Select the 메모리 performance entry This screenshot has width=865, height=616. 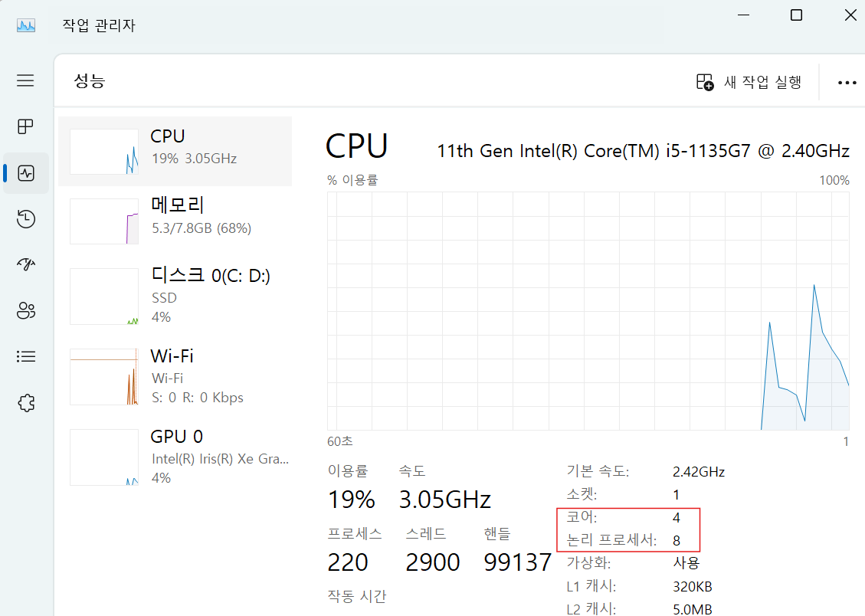pos(175,221)
